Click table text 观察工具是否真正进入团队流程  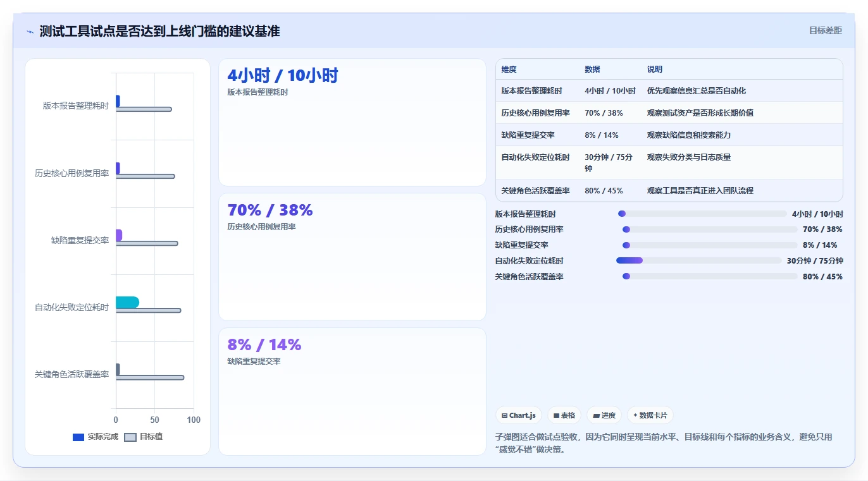tap(700, 191)
